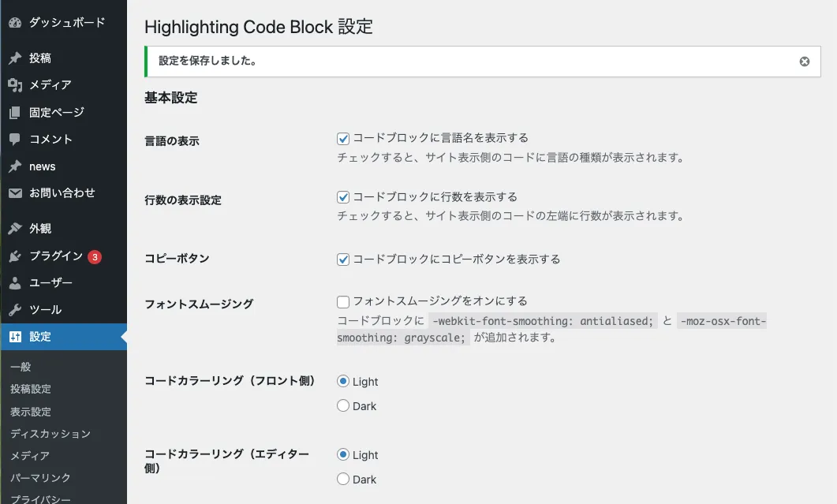Select Dark for editor-side code coloring
837x504 pixels.
[343, 479]
